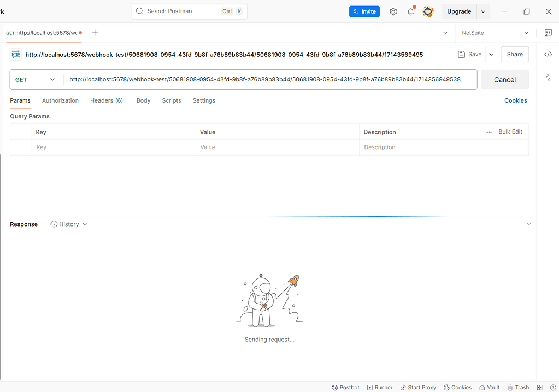
Task: Click inside the Postman search bar
Action: (x=180, y=11)
